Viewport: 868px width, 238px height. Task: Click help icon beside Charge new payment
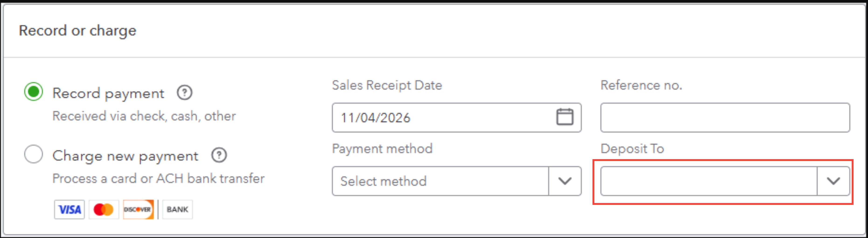[x=219, y=155]
